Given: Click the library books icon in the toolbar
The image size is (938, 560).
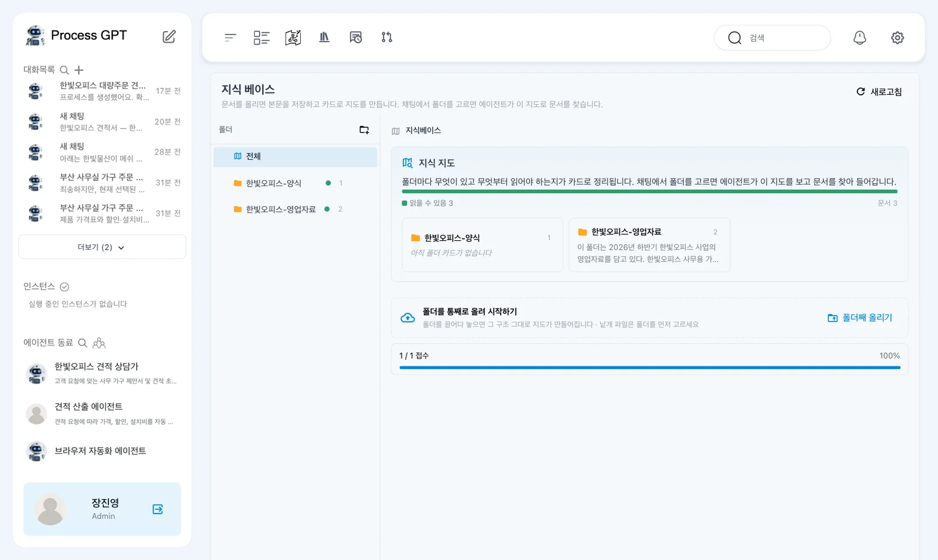Looking at the screenshot, I should click(x=324, y=37).
